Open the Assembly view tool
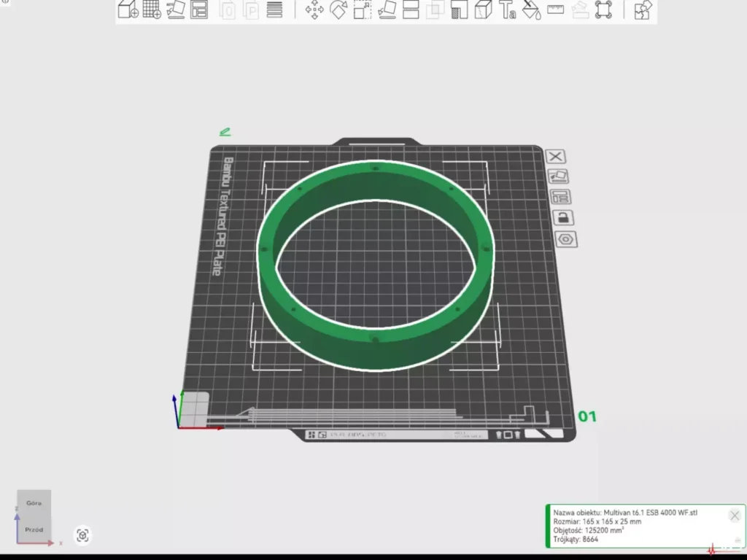This screenshot has height=560, width=747. pyautogui.click(x=643, y=9)
